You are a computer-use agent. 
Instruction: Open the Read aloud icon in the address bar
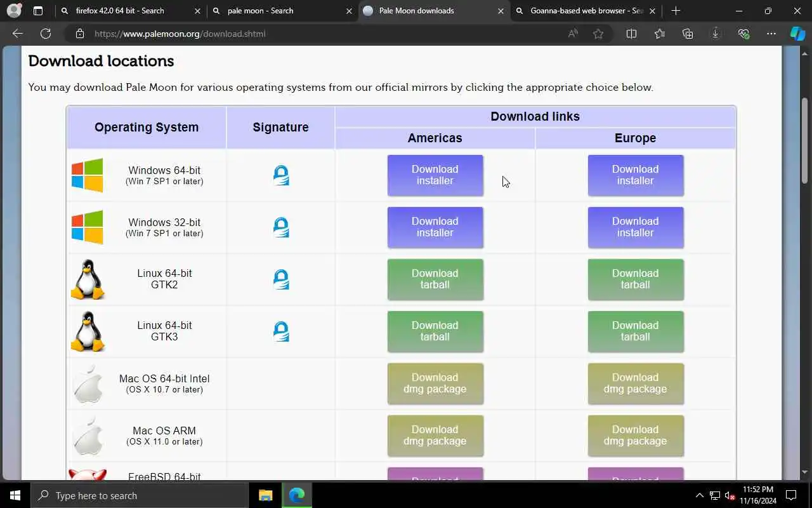point(573,34)
